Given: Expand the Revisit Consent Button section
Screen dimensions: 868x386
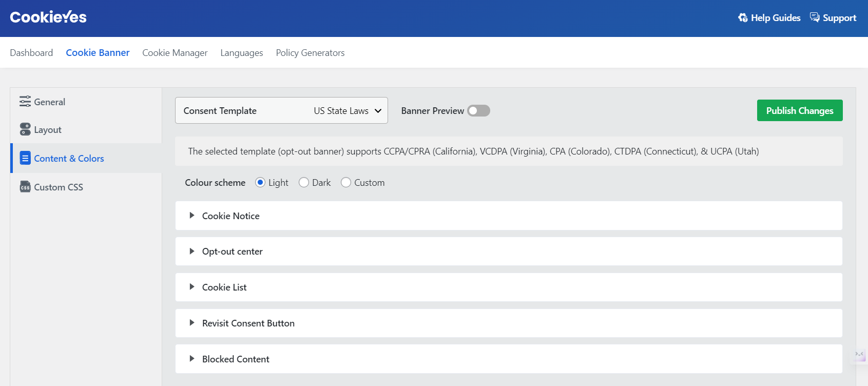Looking at the screenshot, I should tap(509, 323).
